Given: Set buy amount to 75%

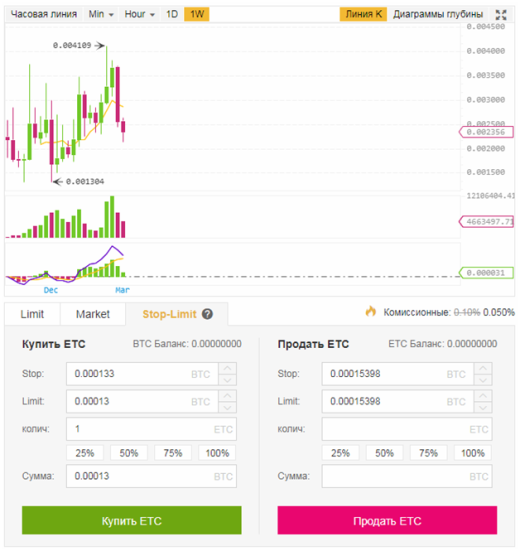Looking at the screenshot, I should pos(173,453).
